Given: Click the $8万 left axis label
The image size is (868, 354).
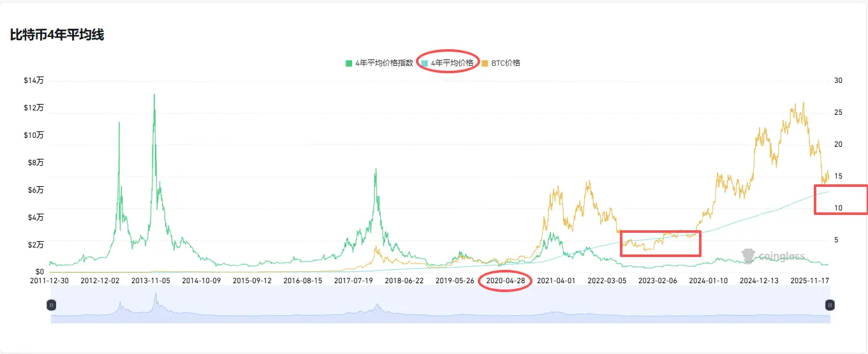Looking at the screenshot, I should (35, 163).
